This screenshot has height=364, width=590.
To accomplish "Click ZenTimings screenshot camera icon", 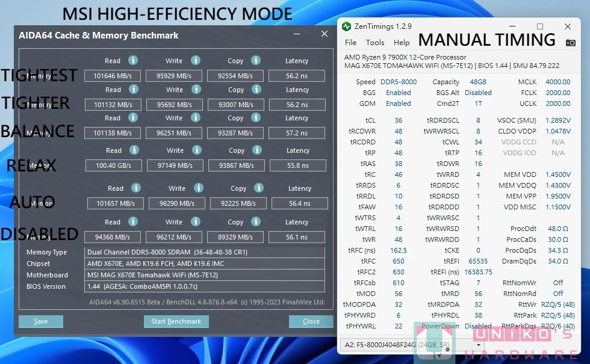I will click(x=571, y=43).
